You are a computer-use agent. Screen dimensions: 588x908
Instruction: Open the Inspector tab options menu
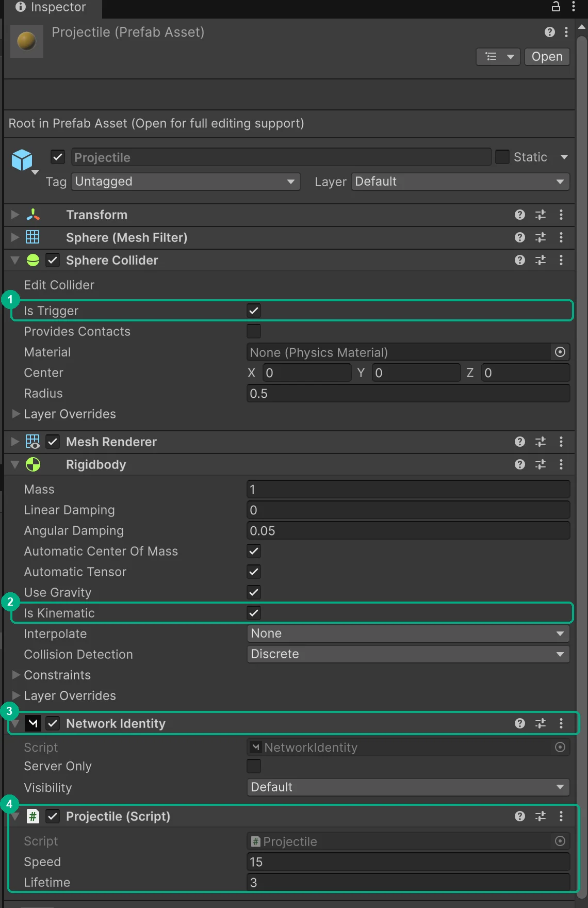(x=574, y=6)
